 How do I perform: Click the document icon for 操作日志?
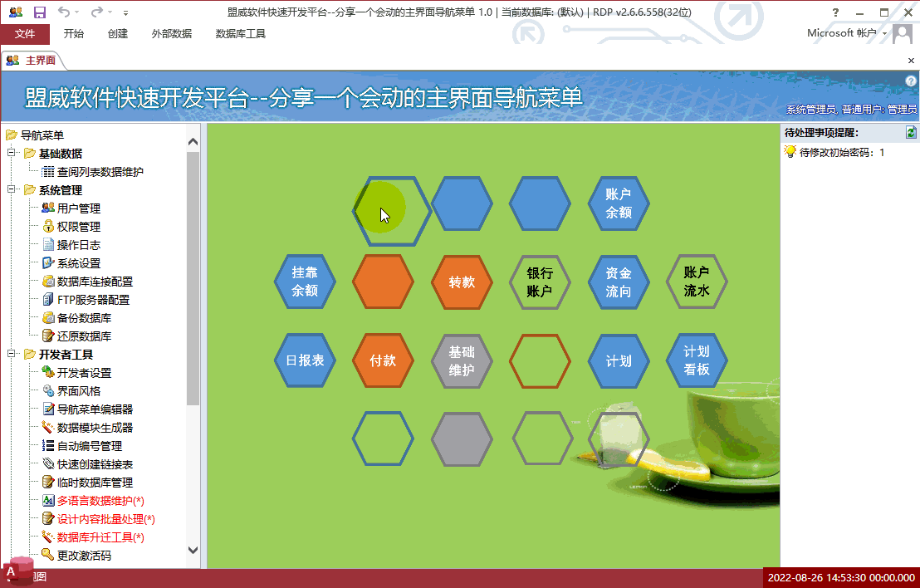tap(48, 245)
